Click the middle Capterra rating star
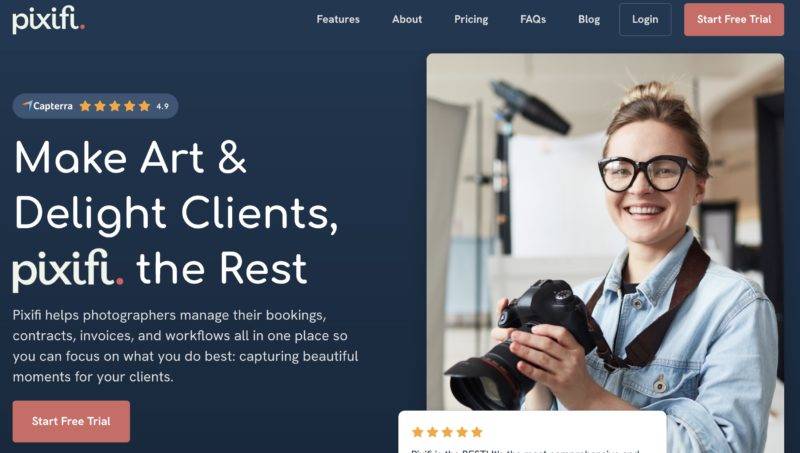The image size is (800, 453). [115, 106]
